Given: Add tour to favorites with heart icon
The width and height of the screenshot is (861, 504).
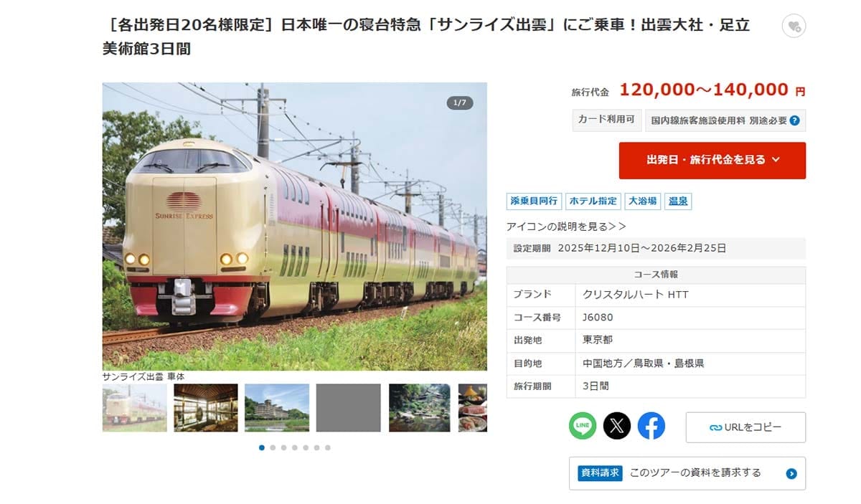Looking at the screenshot, I should click(x=794, y=27).
